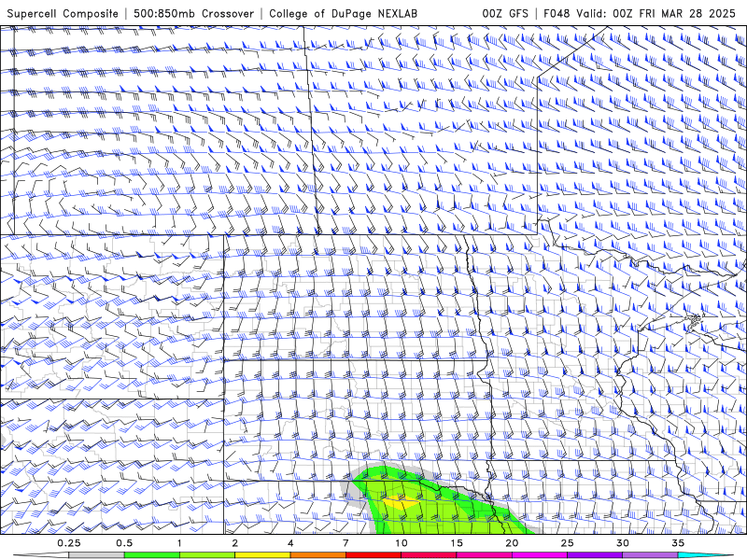747x560 pixels.
Task: Click the orange 4–7 colorbar swatch
Action: 317,555
